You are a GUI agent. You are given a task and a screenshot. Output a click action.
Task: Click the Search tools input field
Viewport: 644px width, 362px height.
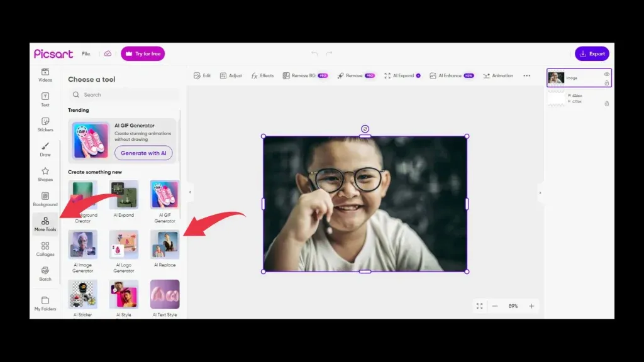(x=124, y=95)
